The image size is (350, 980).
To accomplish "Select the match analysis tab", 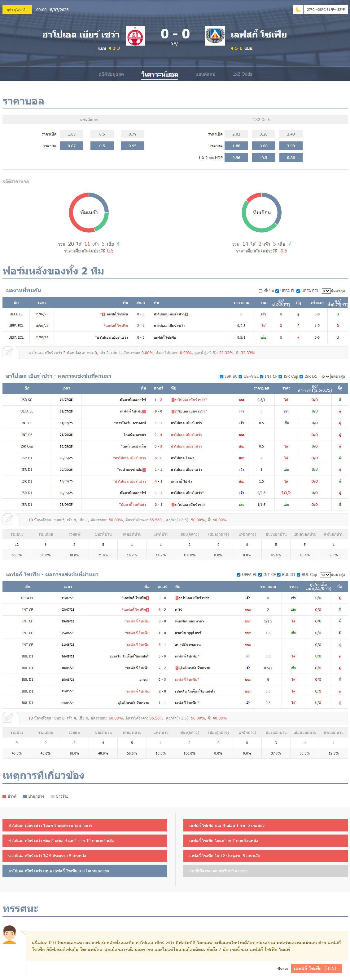I will click(x=160, y=74).
